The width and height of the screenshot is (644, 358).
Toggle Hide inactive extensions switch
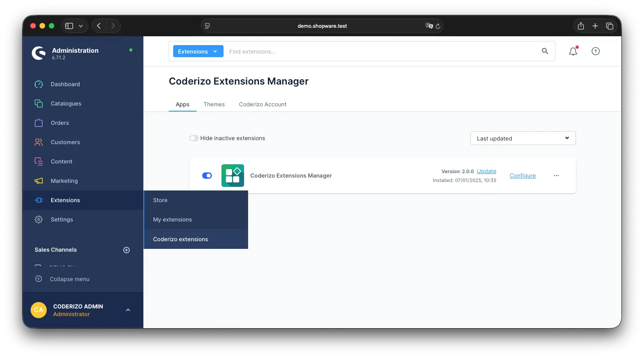coord(194,138)
